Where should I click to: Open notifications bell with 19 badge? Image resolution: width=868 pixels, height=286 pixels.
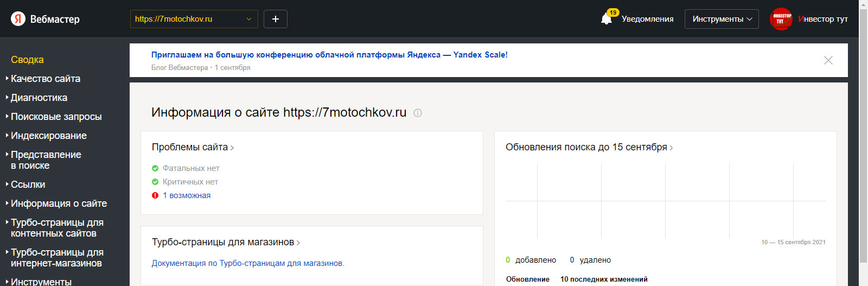pyautogui.click(x=608, y=18)
